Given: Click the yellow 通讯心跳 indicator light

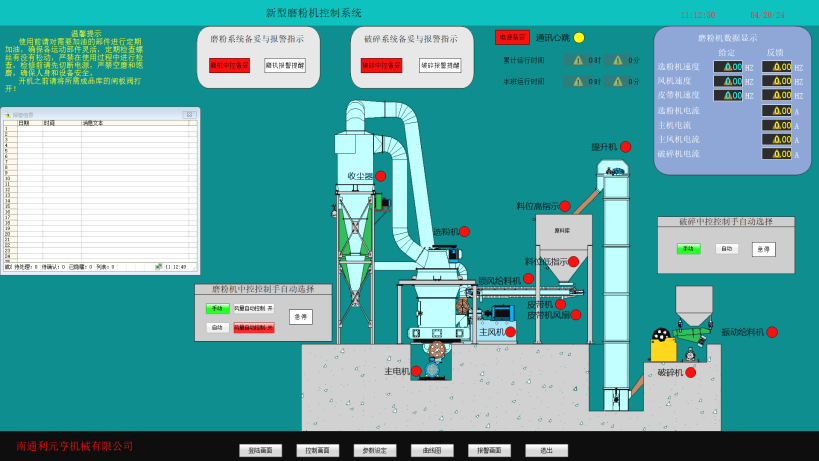Looking at the screenshot, I should tap(579, 38).
